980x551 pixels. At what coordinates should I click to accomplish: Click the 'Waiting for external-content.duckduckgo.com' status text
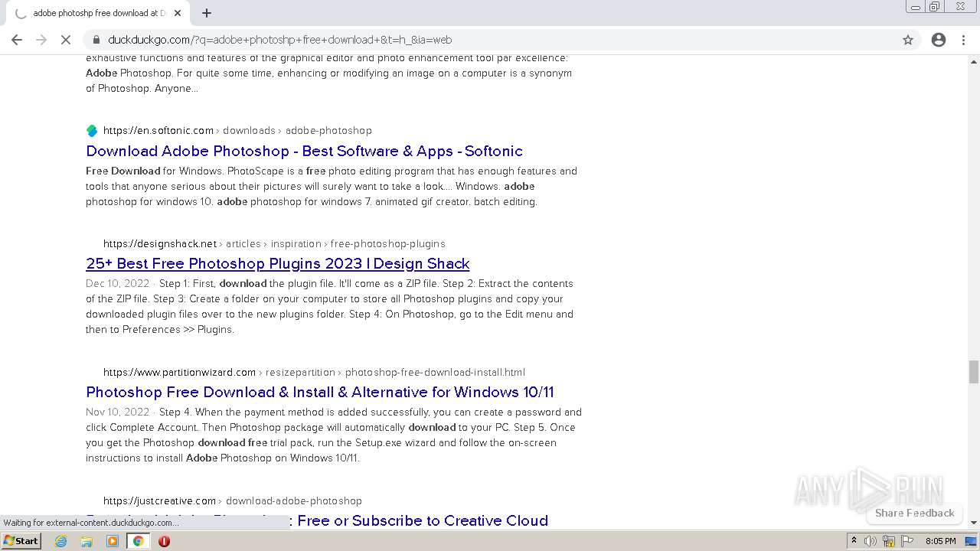click(91, 523)
